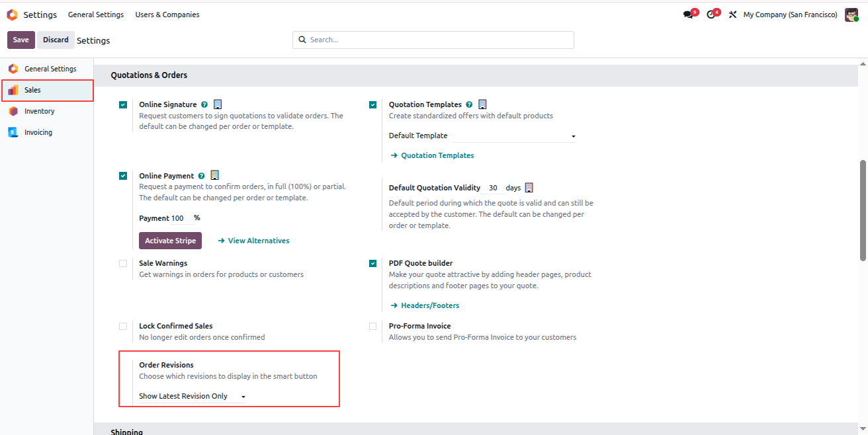
Task: Uncheck the Online Payment checkbox
Action: click(123, 176)
